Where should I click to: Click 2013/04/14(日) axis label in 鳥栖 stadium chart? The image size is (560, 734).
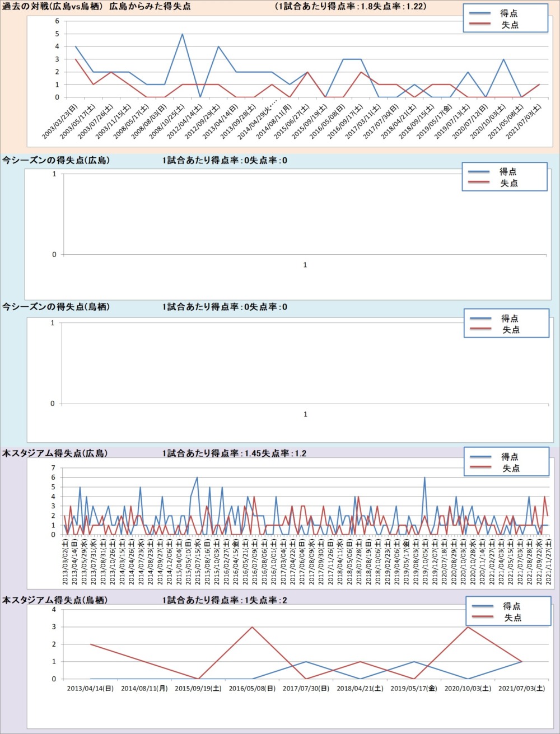pos(90,689)
